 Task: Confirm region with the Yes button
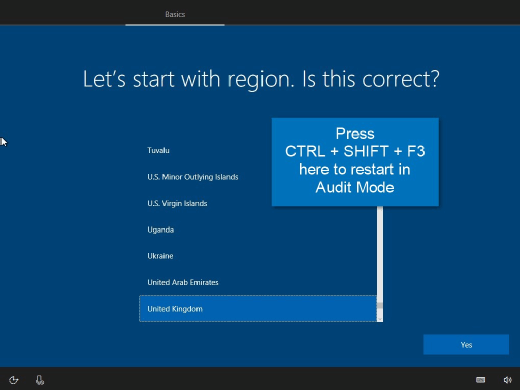(x=466, y=345)
